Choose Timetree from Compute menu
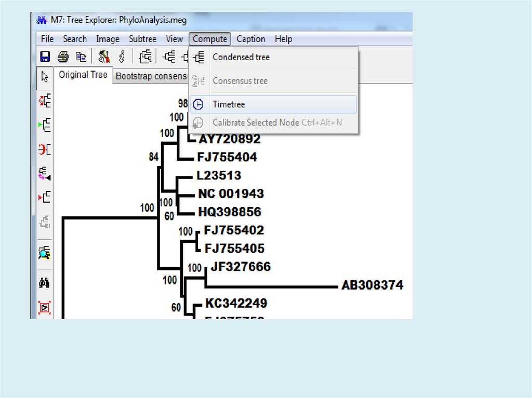 229,104
